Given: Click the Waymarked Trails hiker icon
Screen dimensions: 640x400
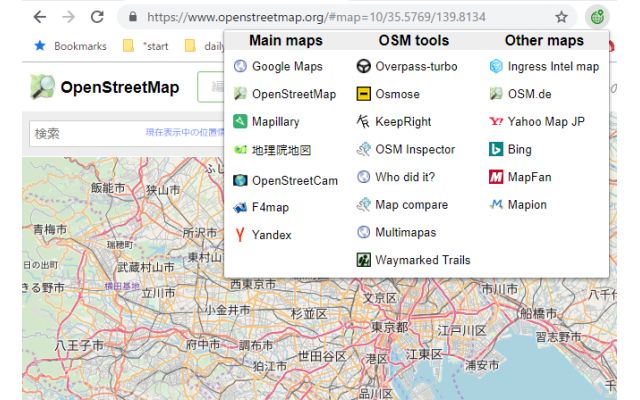Looking at the screenshot, I should [363, 260].
